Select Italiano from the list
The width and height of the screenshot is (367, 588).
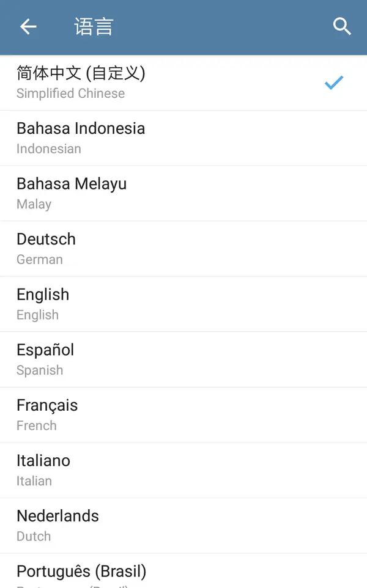[x=43, y=461]
